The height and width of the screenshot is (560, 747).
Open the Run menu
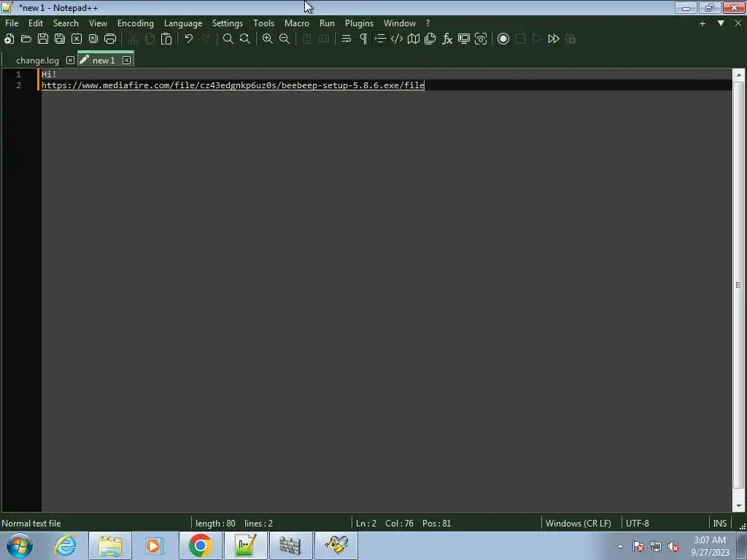click(327, 23)
